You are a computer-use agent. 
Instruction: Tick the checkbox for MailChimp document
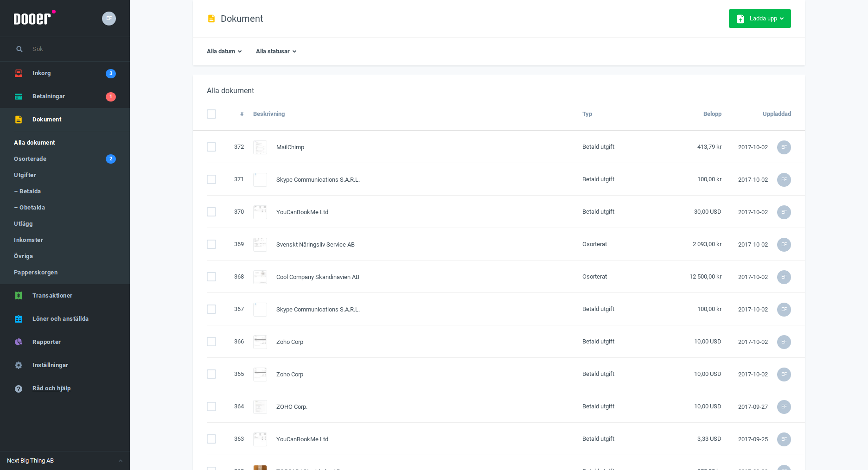[211, 147]
